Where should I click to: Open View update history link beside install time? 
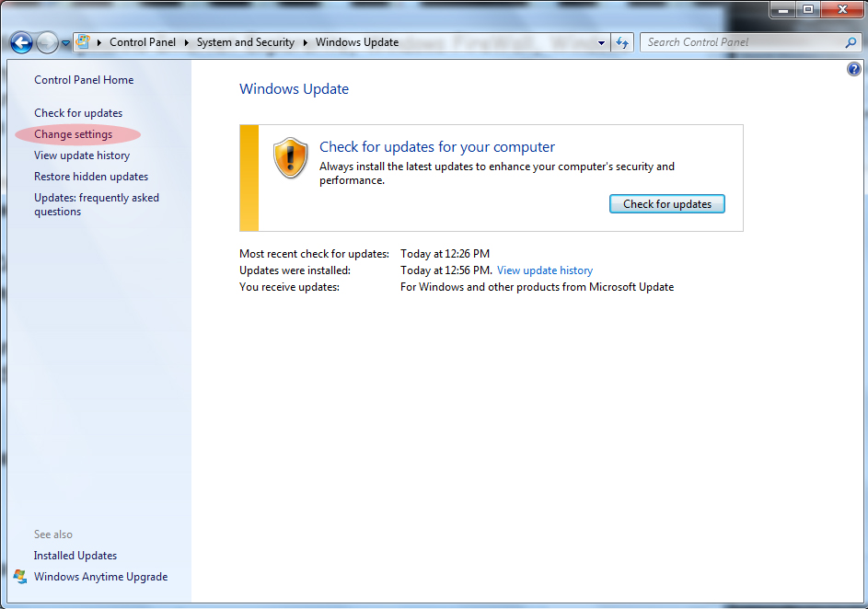[x=545, y=270]
